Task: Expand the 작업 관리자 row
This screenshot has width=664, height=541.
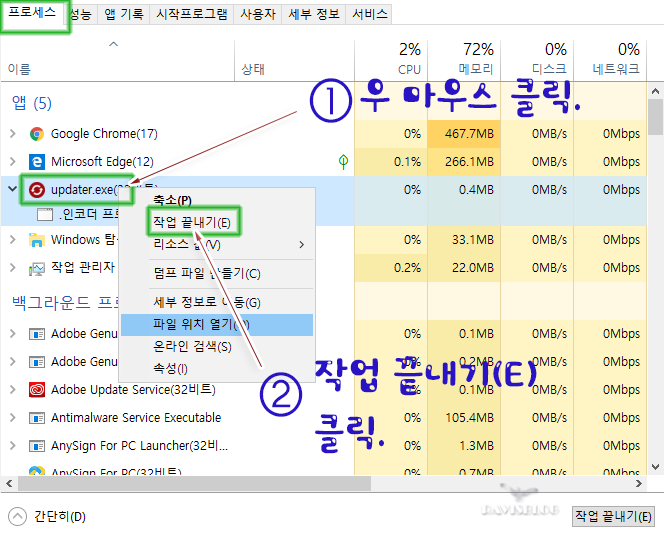Action: click(13, 268)
